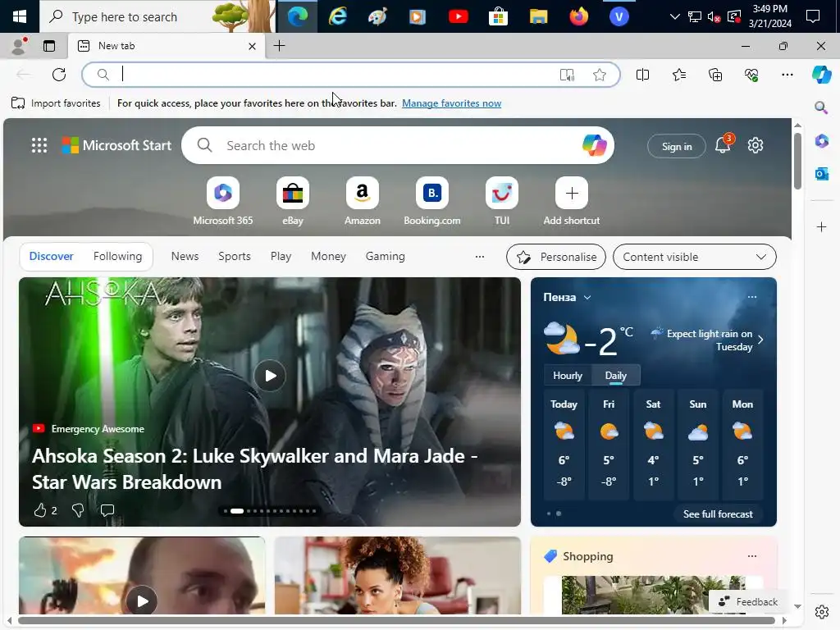Open the immersive reader icon in address bar
This screenshot has height=630, width=840.
[567, 75]
